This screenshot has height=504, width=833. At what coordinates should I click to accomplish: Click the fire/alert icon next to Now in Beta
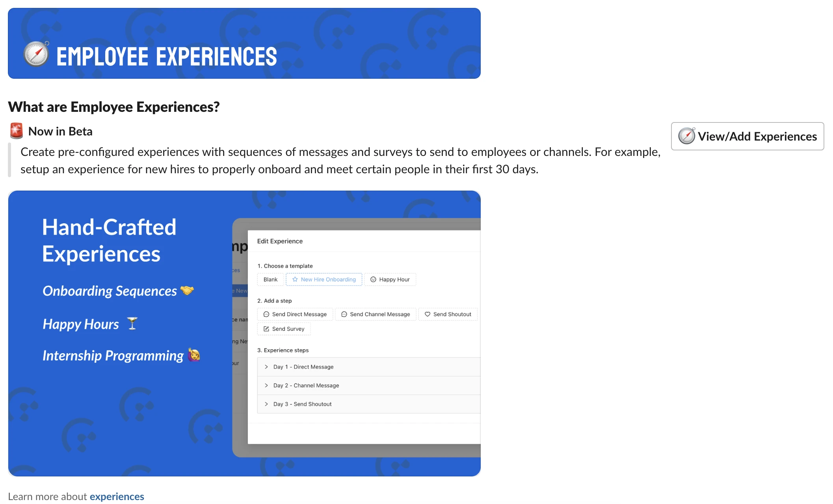click(x=16, y=131)
